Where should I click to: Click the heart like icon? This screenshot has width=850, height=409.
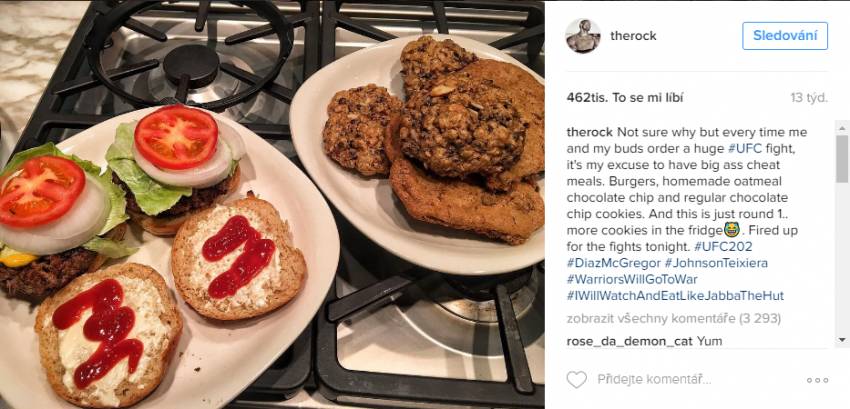pos(576,380)
